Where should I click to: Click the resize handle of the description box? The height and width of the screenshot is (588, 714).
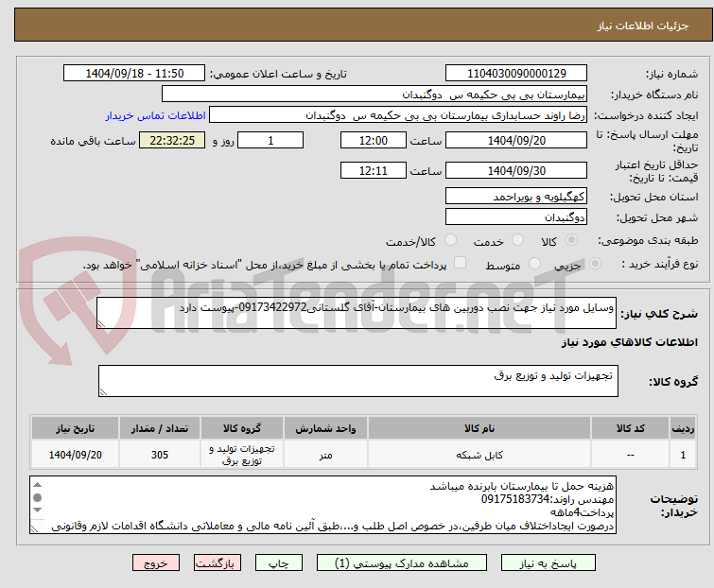[x=101, y=323]
